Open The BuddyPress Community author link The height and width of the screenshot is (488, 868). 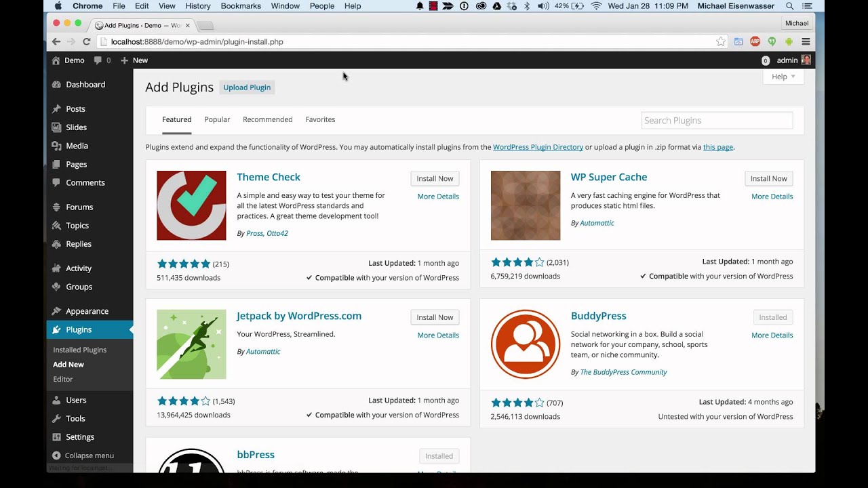coord(623,372)
